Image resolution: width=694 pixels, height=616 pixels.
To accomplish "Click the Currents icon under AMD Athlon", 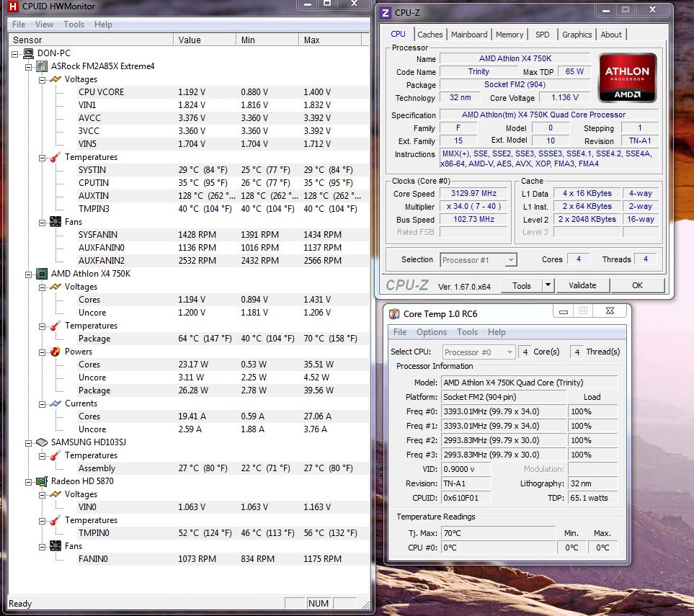I will point(55,403).
